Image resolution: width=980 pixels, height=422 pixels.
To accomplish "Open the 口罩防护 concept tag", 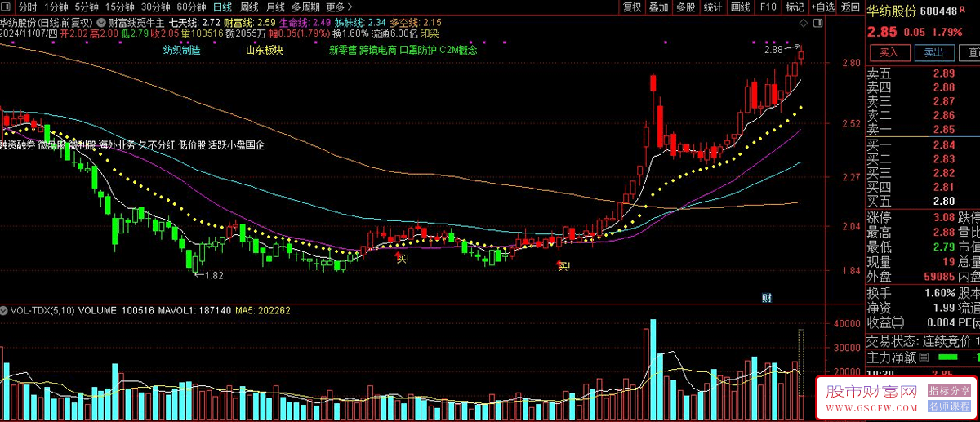I will point(418,50).
